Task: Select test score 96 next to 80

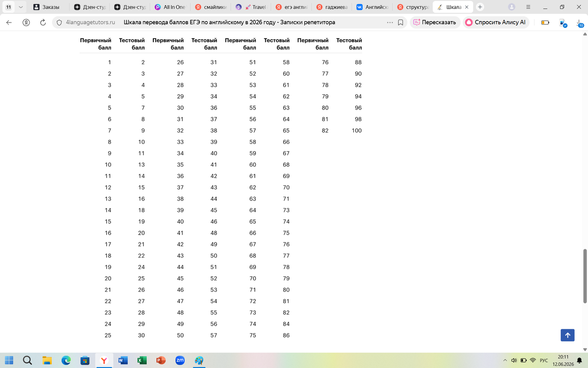Action: (358, 108)
